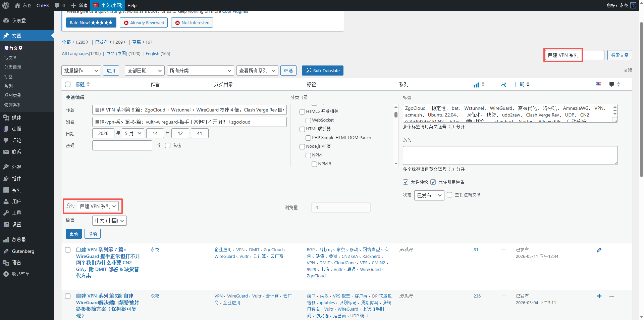The width and height of the screenshot is (644, 320).
Task: Open Help in admin bar
Action: [132, 5]
